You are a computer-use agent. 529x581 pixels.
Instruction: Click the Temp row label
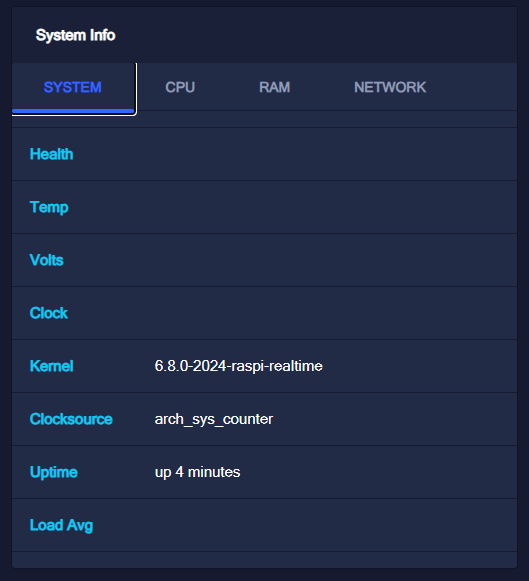49,207
